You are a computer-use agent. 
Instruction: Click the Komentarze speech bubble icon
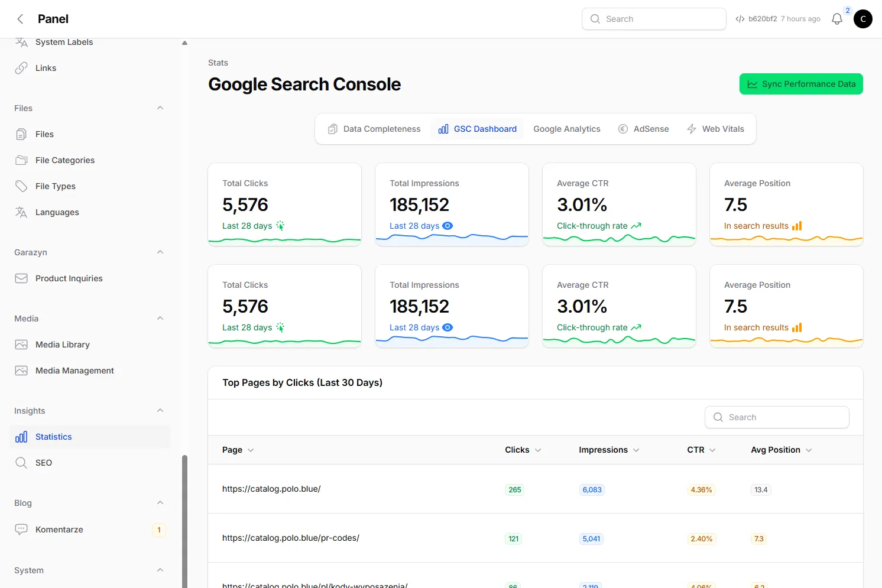point(21,529)
